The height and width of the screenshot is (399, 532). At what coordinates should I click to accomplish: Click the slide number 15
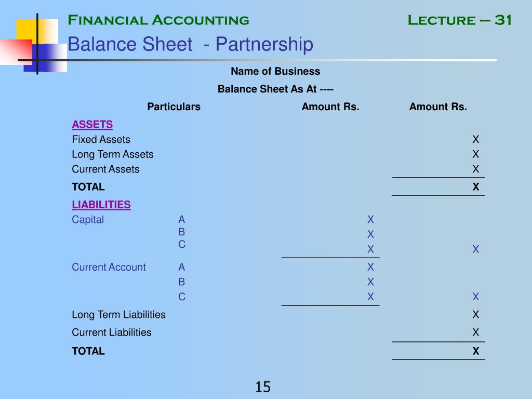pyautogui.click(x=263, y=387)
